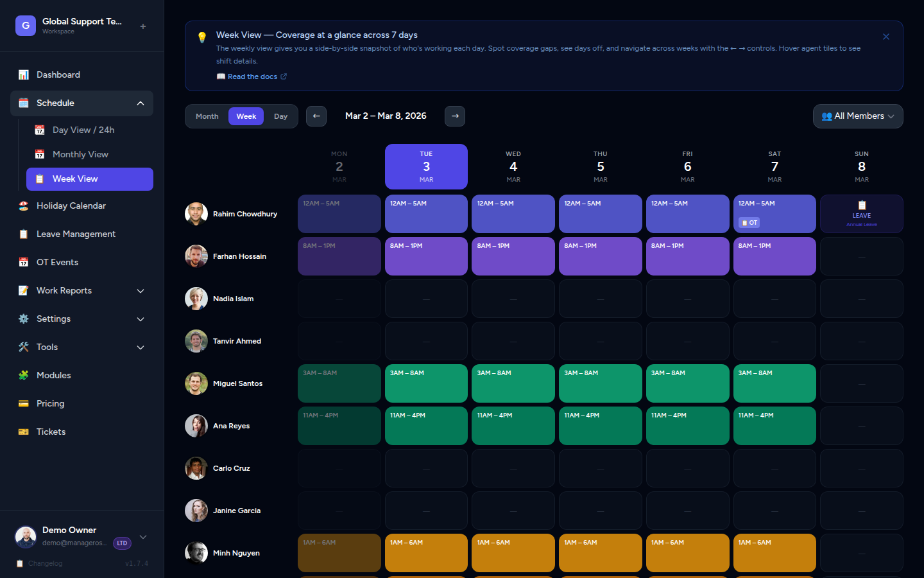Image resolution: width=924 pixels, height=578 pixels.
Task: Open the Leave Management page
Action: pyautogui.click(x=76, y=234)
